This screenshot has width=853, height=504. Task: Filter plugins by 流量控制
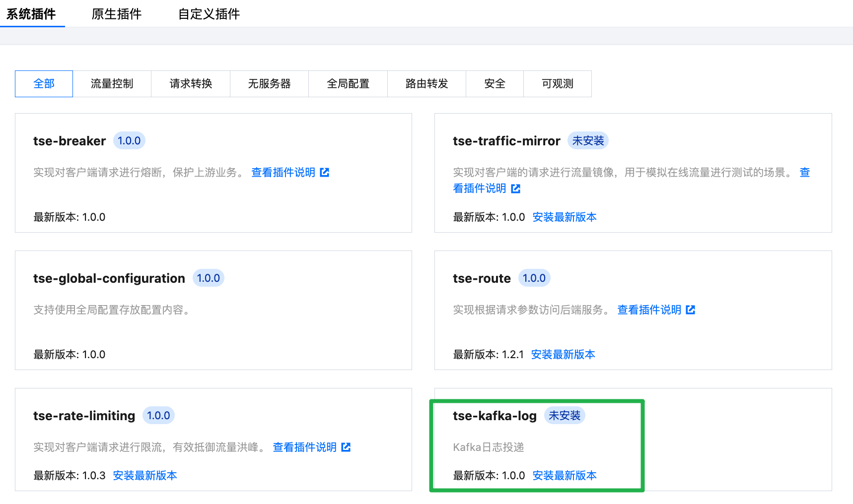tap(112, 84)
